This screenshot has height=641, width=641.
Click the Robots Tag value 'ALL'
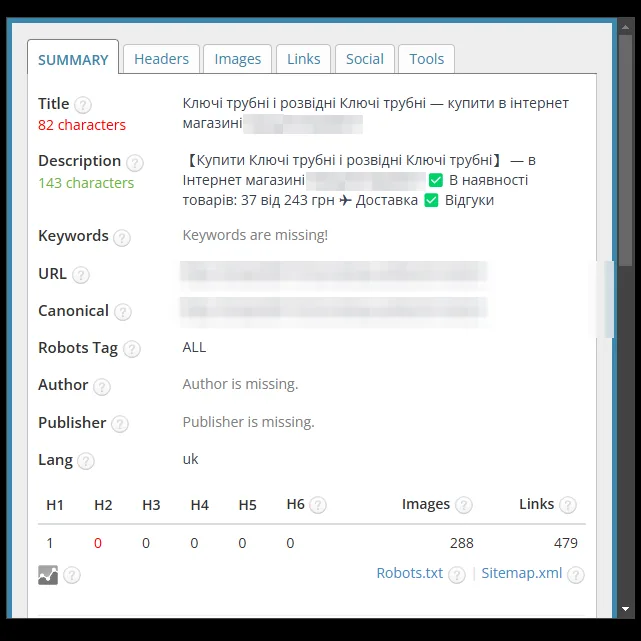pos(194,347)
